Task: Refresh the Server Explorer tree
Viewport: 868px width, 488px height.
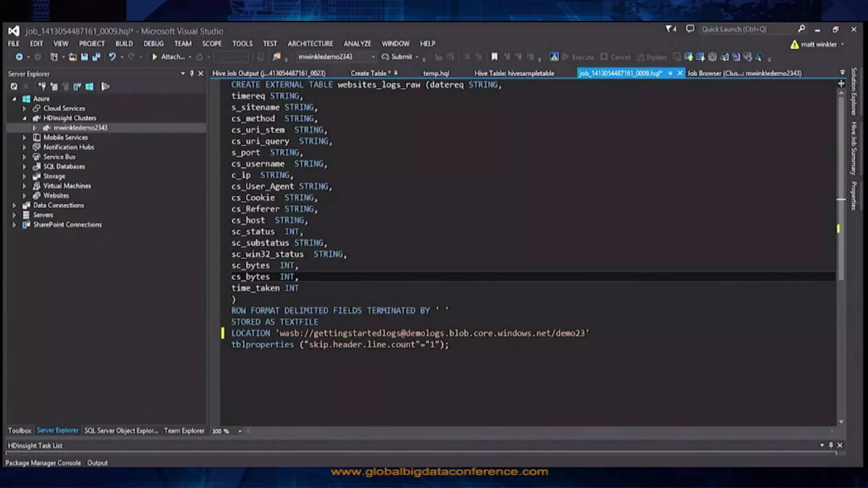Action: click(14, 86)
